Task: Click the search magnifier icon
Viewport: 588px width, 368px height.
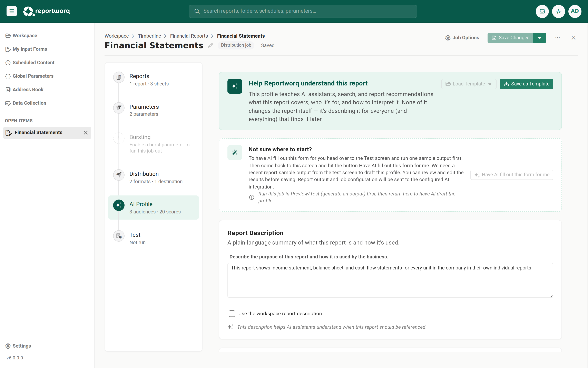Action: 197,11
